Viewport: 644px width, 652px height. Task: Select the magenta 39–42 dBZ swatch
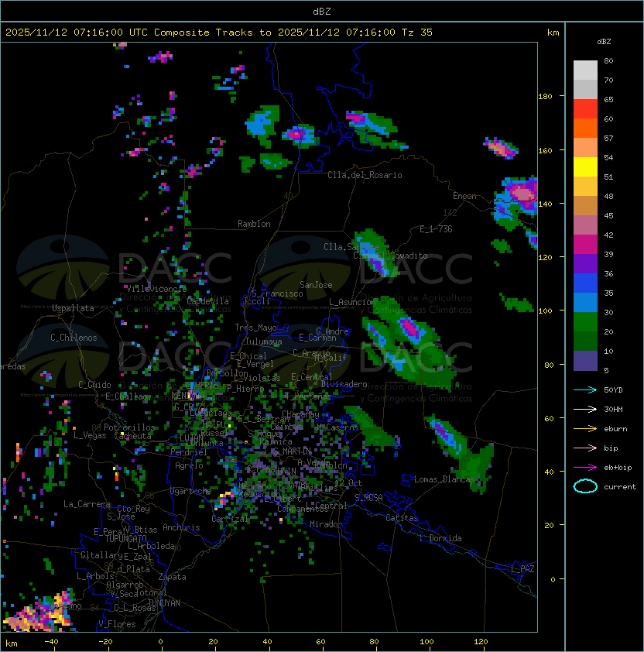585,245
